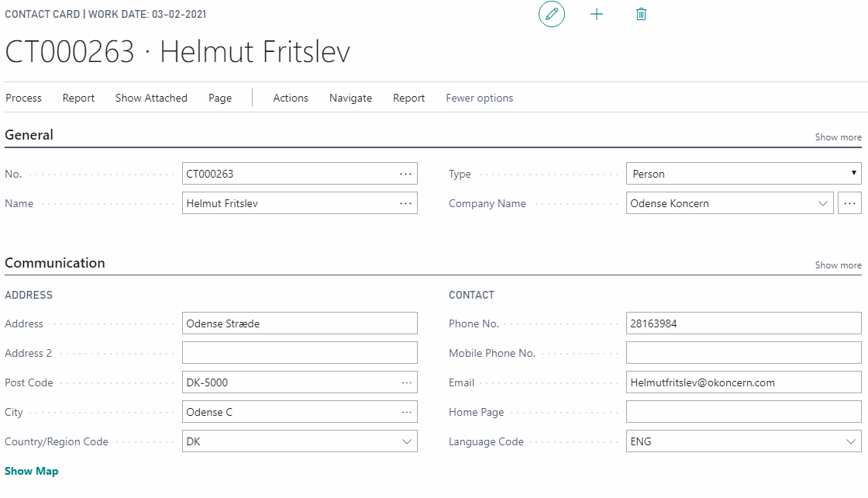Open ellipsis button beside Company Name

[849, 203]
